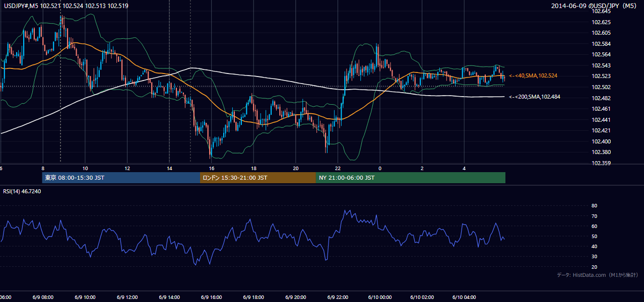The image size is (644, 302).
Task: Click the 2014-06-09 USD/JPY (M5) title
Action: [595, 6]
